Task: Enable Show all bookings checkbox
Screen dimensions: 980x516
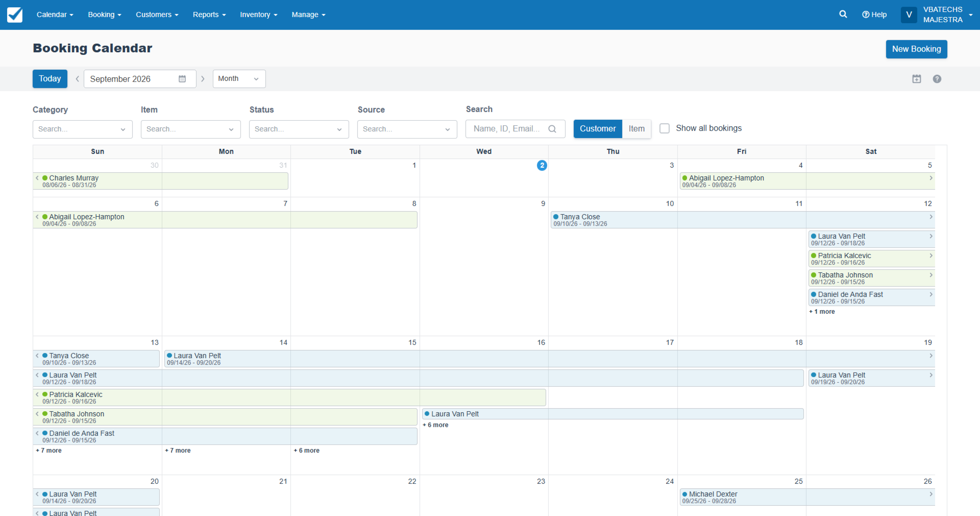Action: coord(665,128)
